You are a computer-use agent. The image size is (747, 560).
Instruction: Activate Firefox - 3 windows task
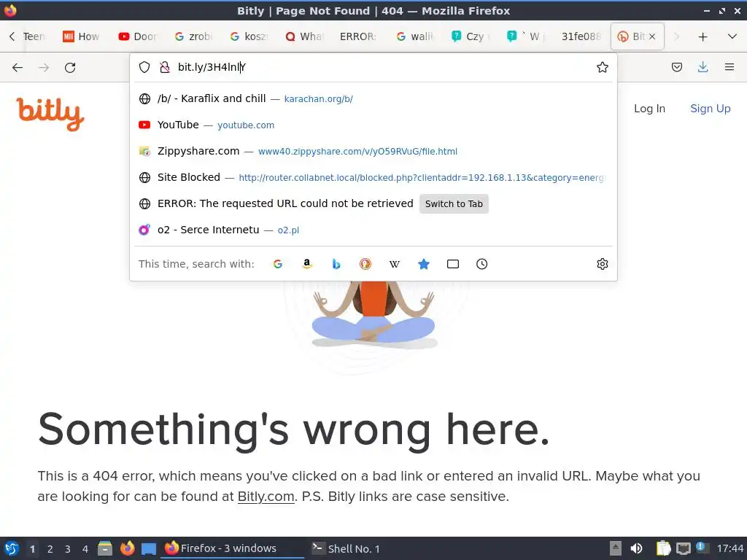[233, 548]
